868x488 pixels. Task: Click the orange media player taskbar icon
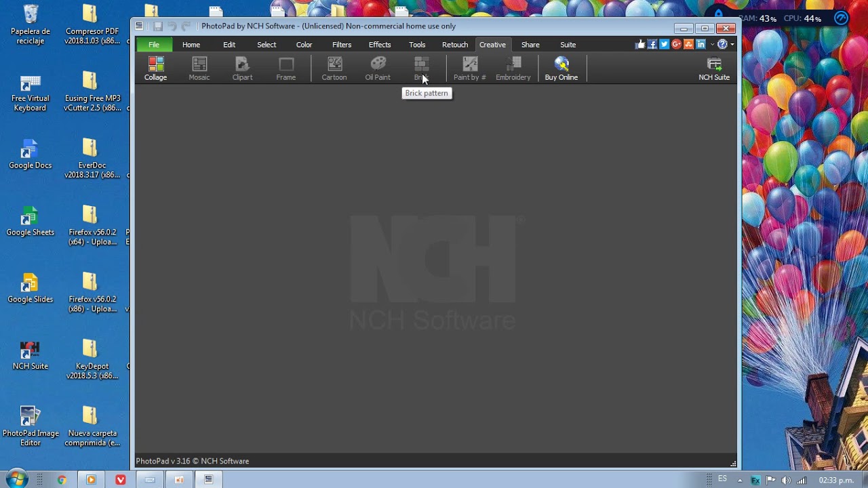[x=91, y=480]
